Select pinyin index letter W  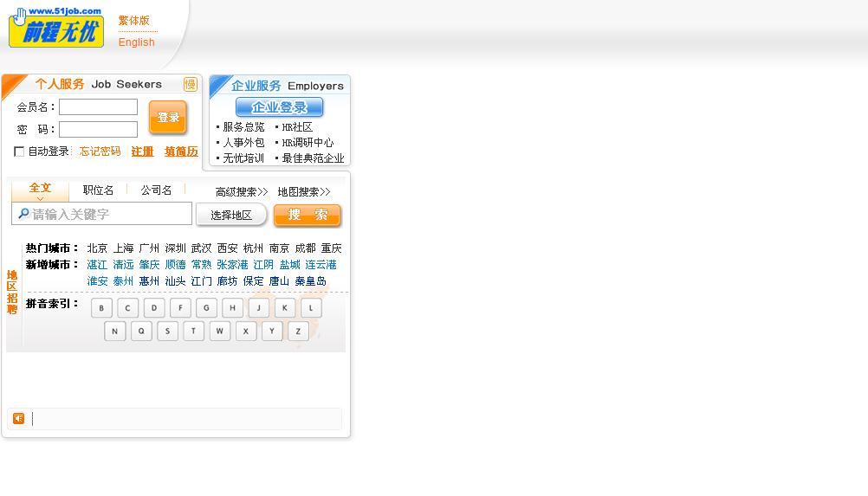click(x=220, y=332)
